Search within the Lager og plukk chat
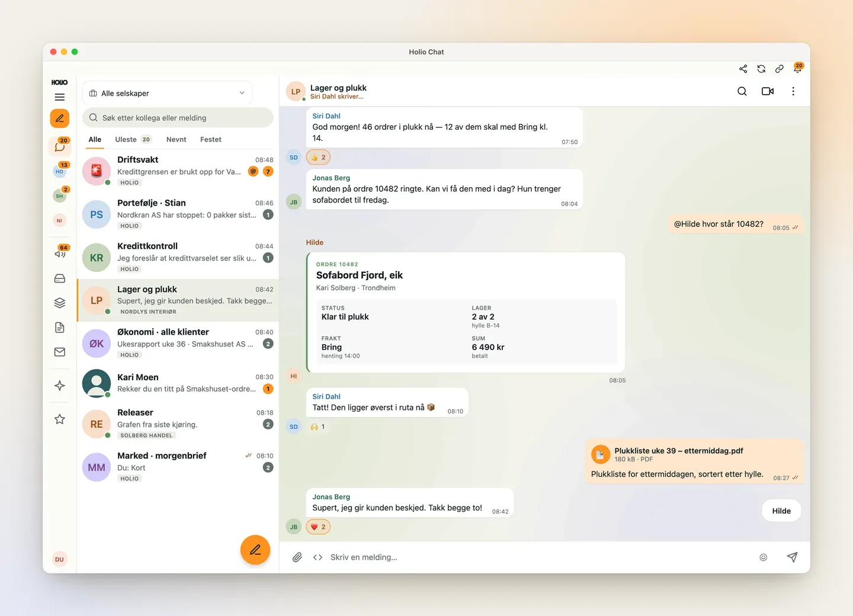The width and height of the screenshot is (853, 616). [742, 91]
